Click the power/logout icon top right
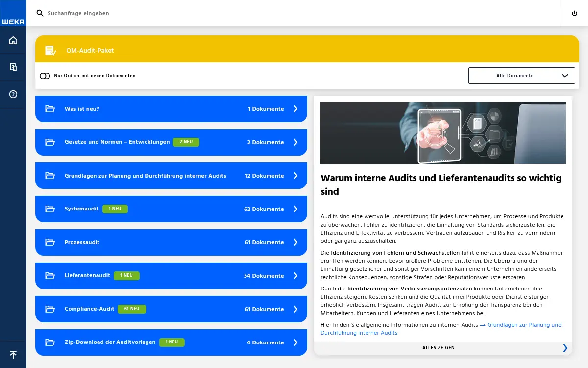The height and width of the screenshot is (368, 588). (574, 13)
